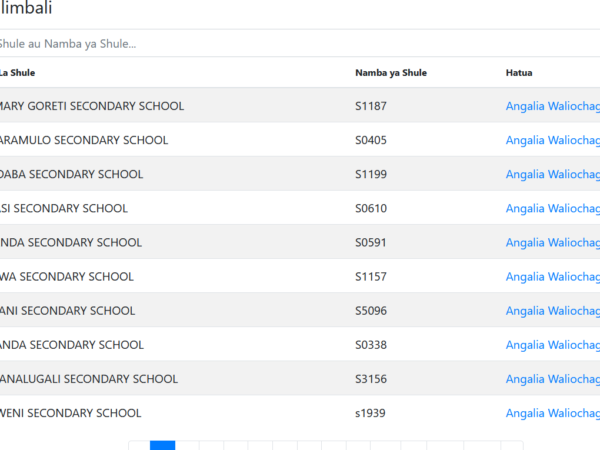Click school number S0405 cell

371,140
